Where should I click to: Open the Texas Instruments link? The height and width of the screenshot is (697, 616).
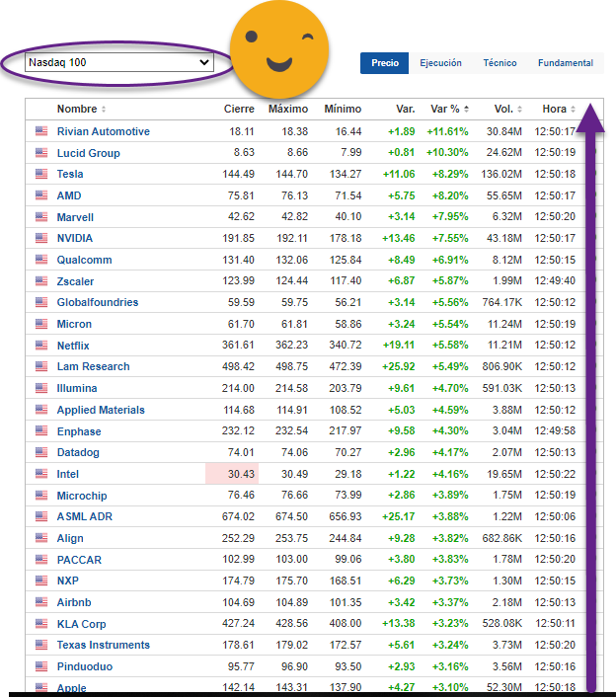[x=103, y=645]
